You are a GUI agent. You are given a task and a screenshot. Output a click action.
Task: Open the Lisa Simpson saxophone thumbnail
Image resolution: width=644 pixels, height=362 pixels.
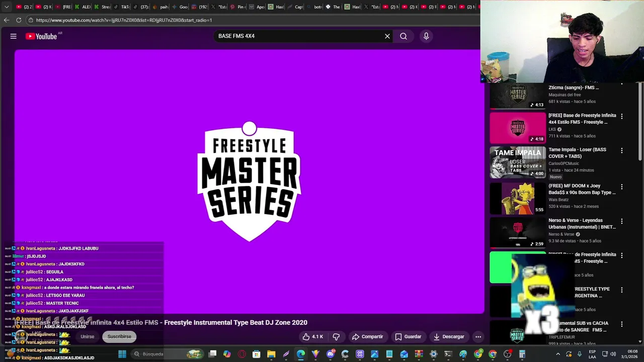[x=518, y=199]
